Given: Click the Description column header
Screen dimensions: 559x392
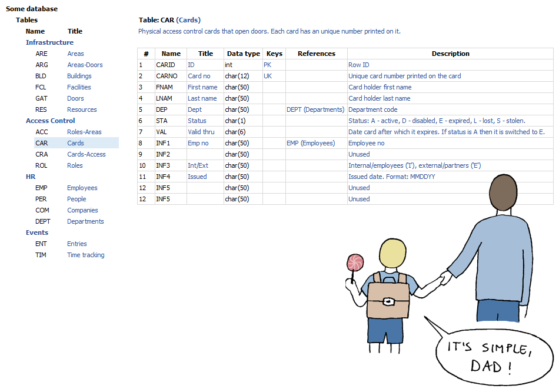Looking at the screenshot, I should coord(450,54).
